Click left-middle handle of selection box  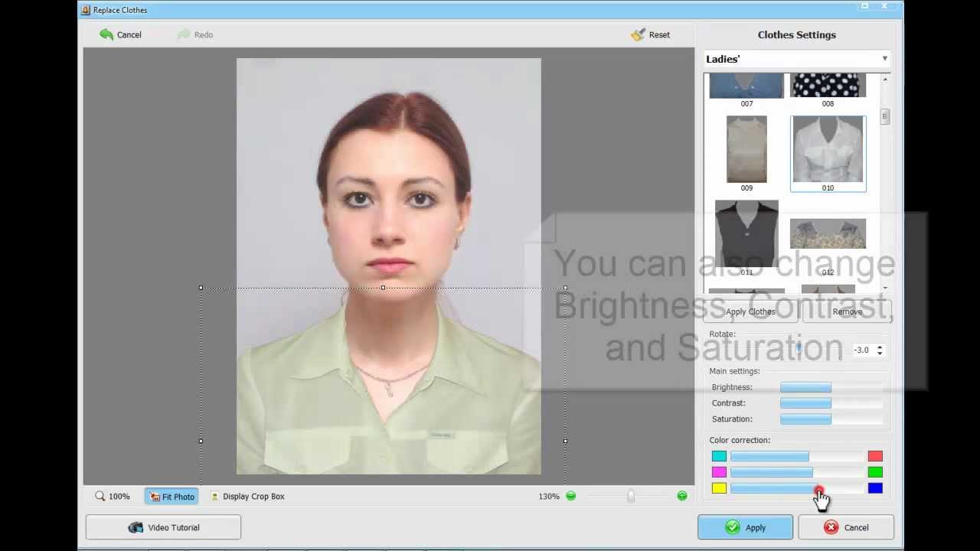tap(201, 441)
